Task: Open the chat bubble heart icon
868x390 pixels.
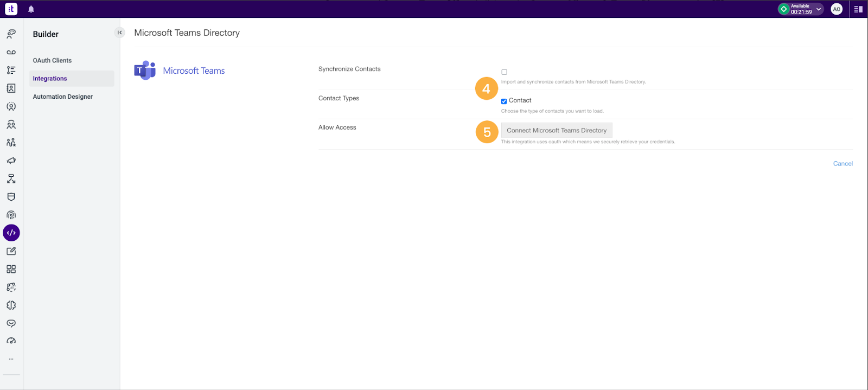Action: coord(11,323)
